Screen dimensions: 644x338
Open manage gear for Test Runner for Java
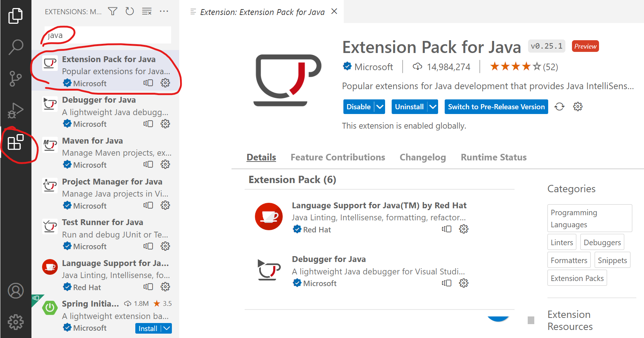(x=165, y=246)
